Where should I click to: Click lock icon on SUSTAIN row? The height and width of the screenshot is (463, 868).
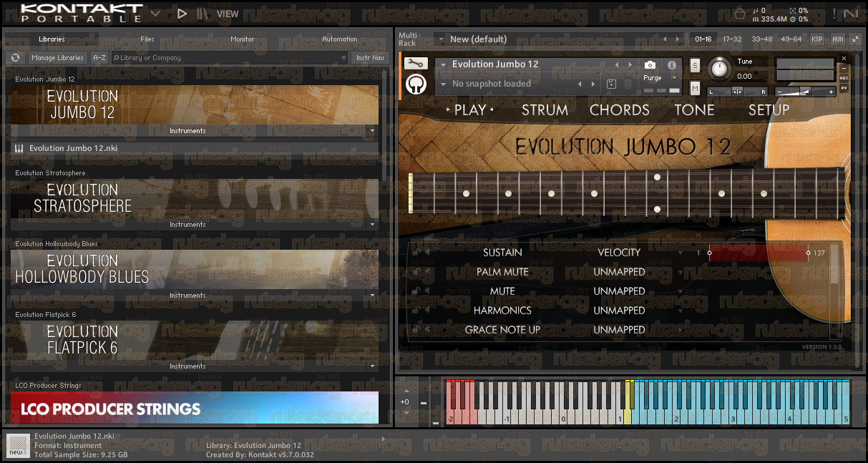[x=416, y=252]
